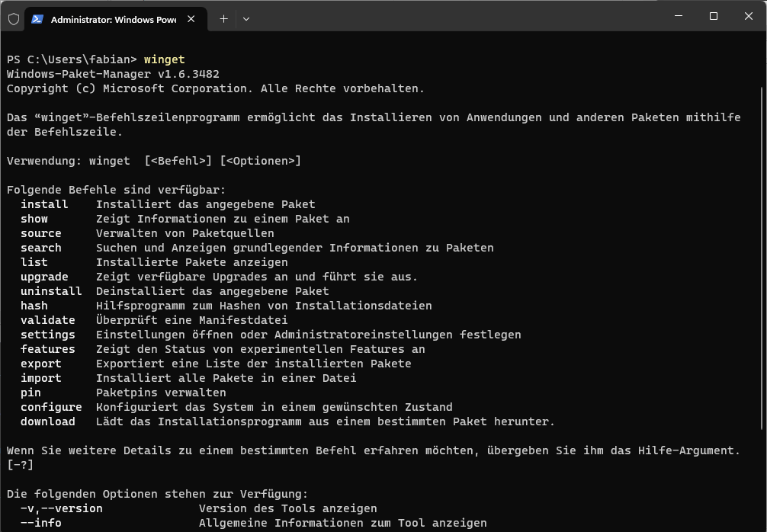This screenshot has height=532, width=767.
Task: Click the export command entry
Action: 41,364
